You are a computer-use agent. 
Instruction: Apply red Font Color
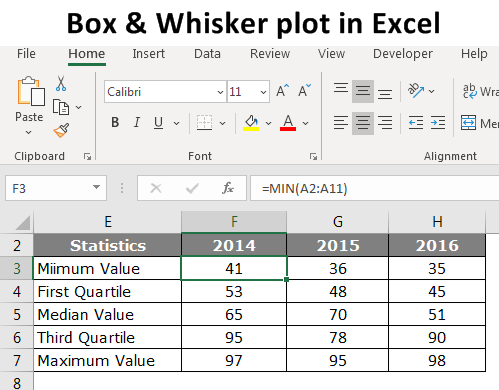tap(288, 123)
